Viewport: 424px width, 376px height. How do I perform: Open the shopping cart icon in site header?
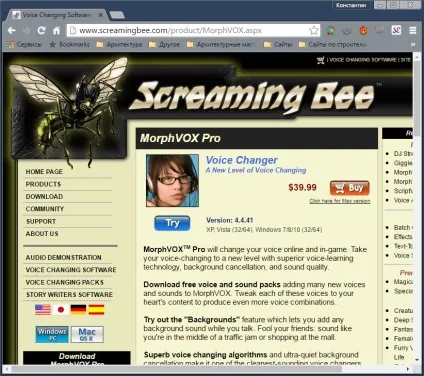point(321,60)
